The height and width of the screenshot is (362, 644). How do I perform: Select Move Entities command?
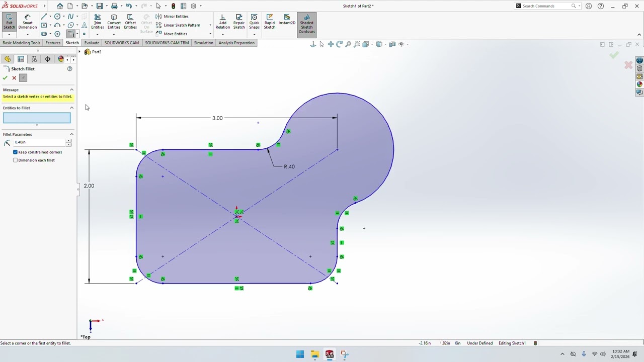click(x=172, y=34)
